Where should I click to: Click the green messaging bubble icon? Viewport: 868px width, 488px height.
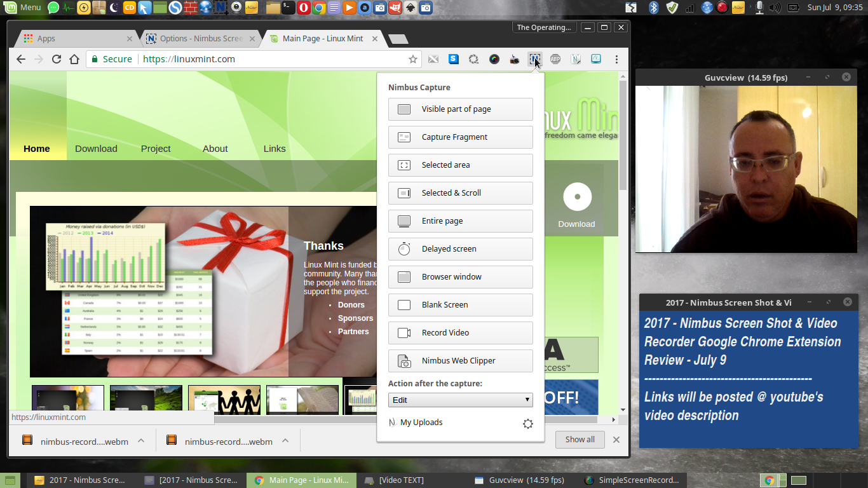(54, 8)
